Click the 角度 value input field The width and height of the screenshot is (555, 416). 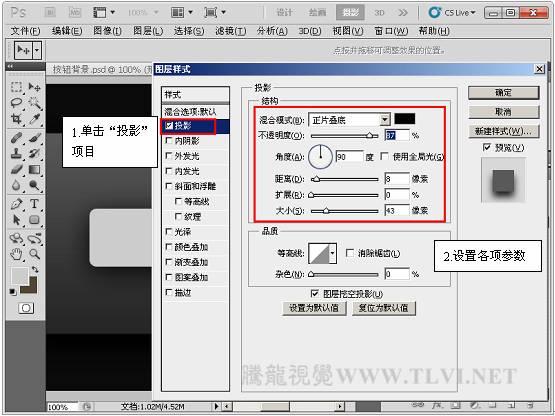pos(349,156)
